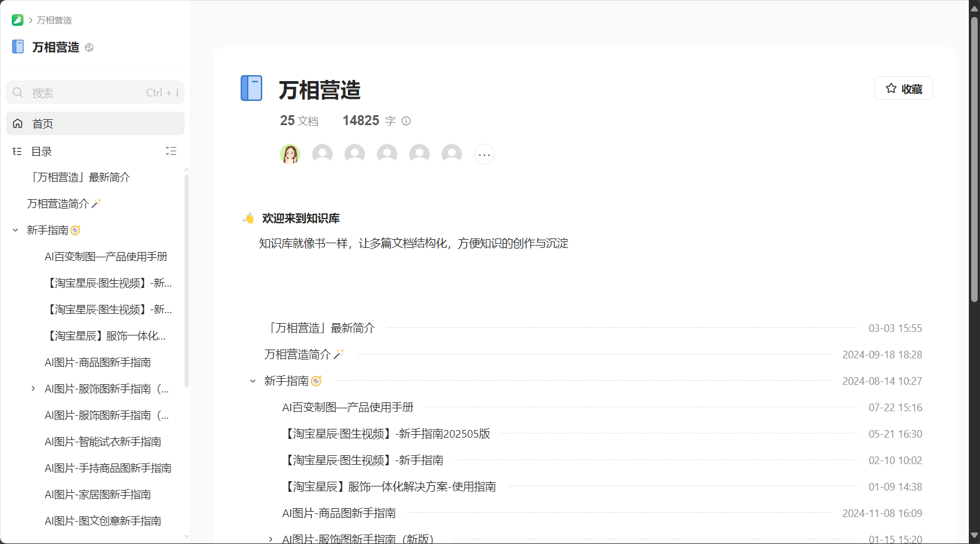Open 【淘宝星辰·图生视频】-新手指南202505版
Image resolution: width=980 pixels, height=544 pixels.
click(x=386, y=434)
